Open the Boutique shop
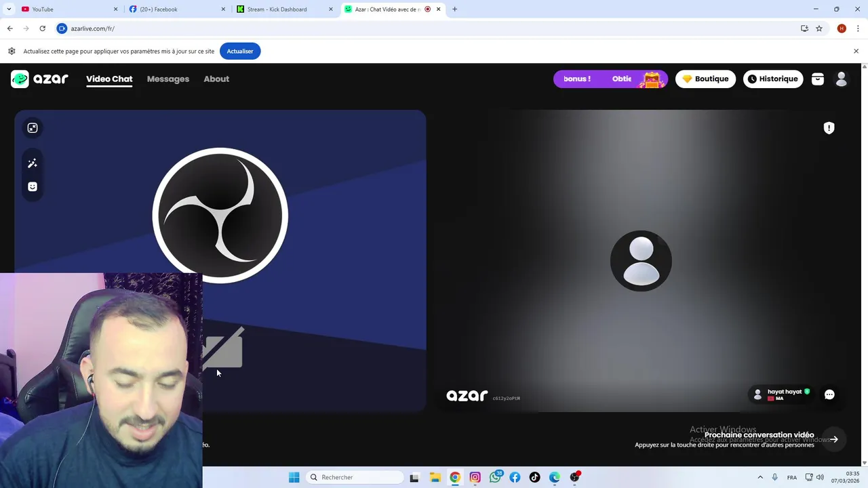 pyautogui.click(x=705, y=79)
